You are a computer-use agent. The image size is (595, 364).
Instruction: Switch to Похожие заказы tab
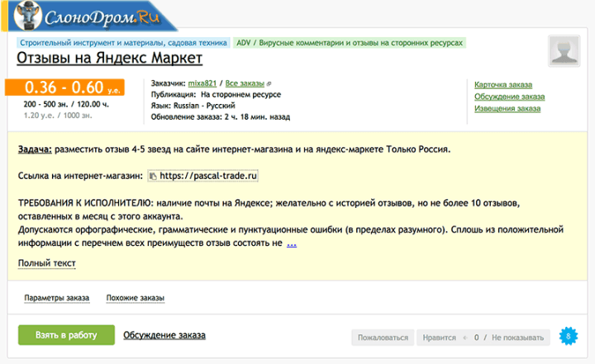click(135, 298)
